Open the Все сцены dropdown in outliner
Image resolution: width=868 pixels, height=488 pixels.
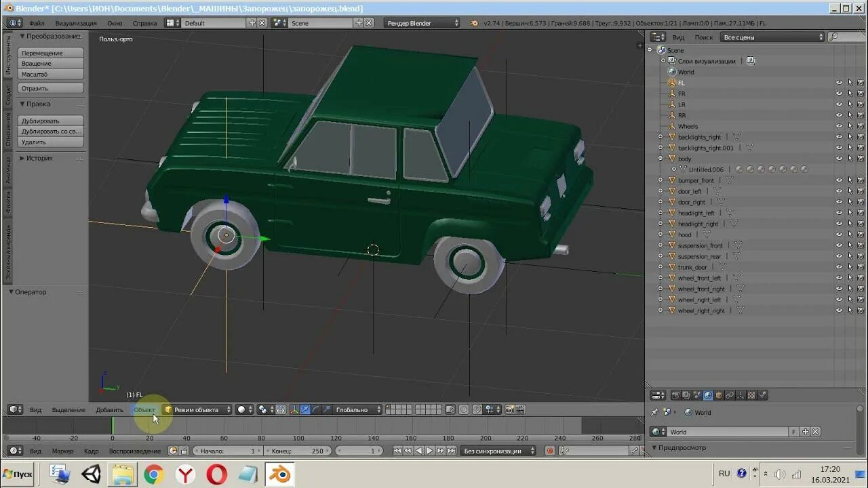pyautogui.click(x=772, y=37)
